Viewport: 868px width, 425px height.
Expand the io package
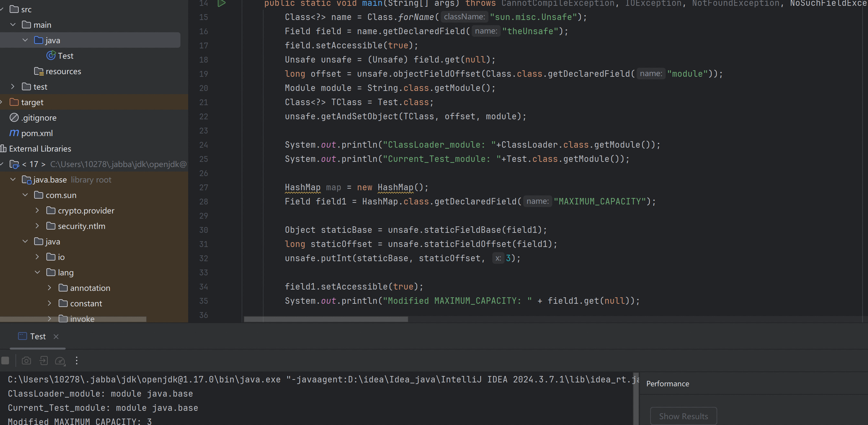tap(37, 257)
